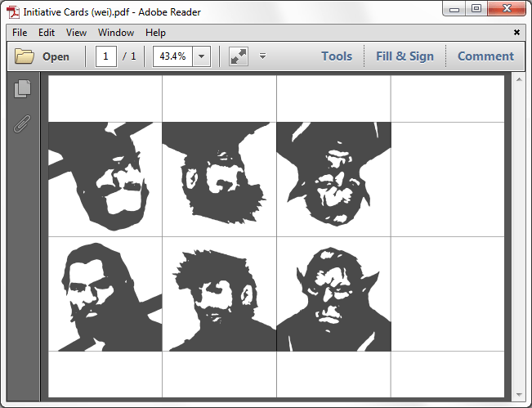The image size is (532, 408).
Task: Select the 43.4% zoom value field
Action: pyautogui.click(x=172, y=56)
